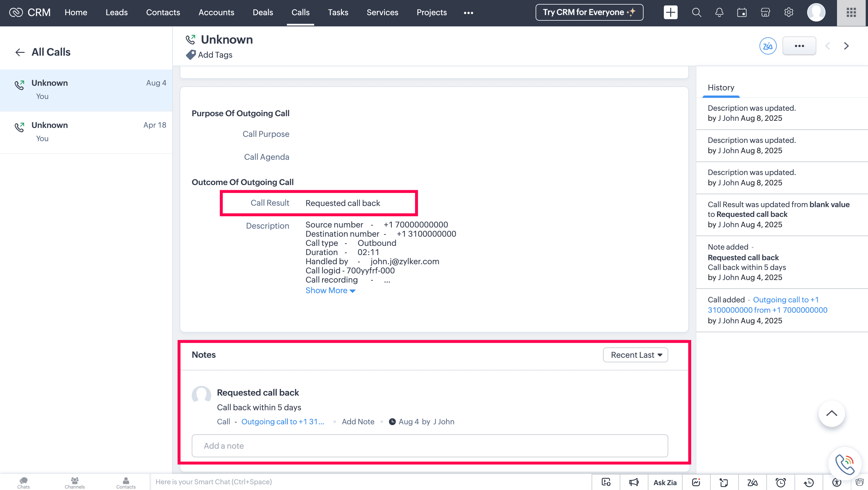Select the Apr 18 Unknown call
The width and height of the screenshot is (868, 490).
point(86,132)
